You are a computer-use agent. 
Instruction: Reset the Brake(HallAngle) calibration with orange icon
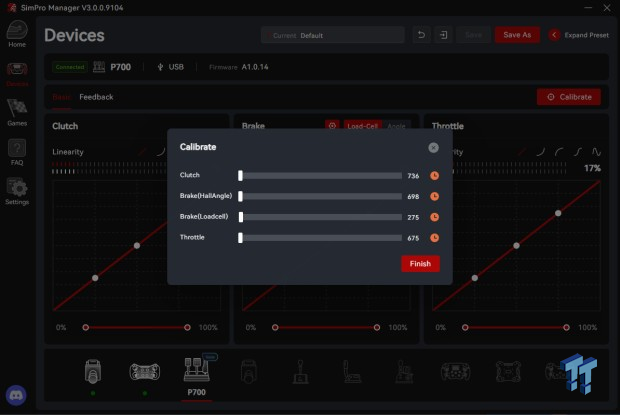pos(434,196)
